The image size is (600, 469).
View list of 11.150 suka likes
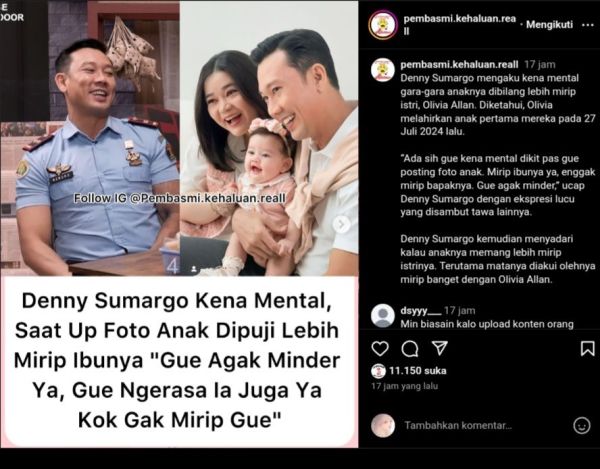click(417, 371)
